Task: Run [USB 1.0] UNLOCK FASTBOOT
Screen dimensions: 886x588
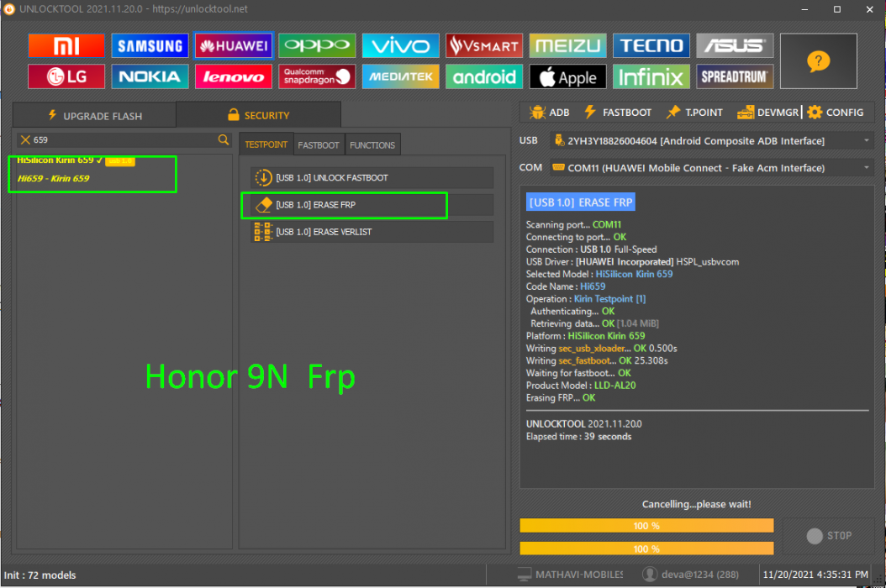Action: (372, 177)
